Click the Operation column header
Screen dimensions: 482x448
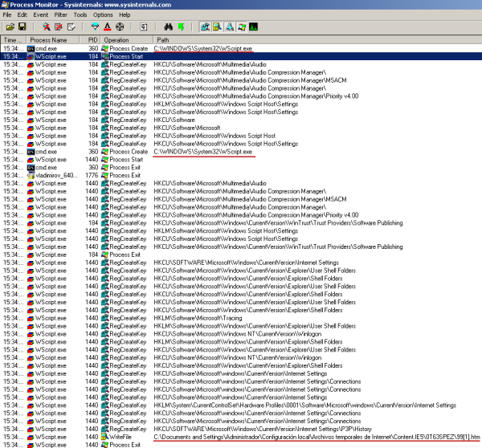pos(127,40)
